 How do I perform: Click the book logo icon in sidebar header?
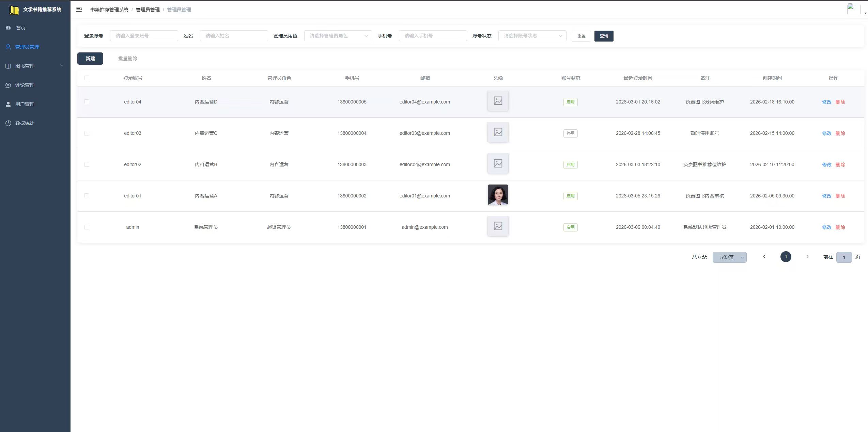pyautogui.click(x=14, y=10)
